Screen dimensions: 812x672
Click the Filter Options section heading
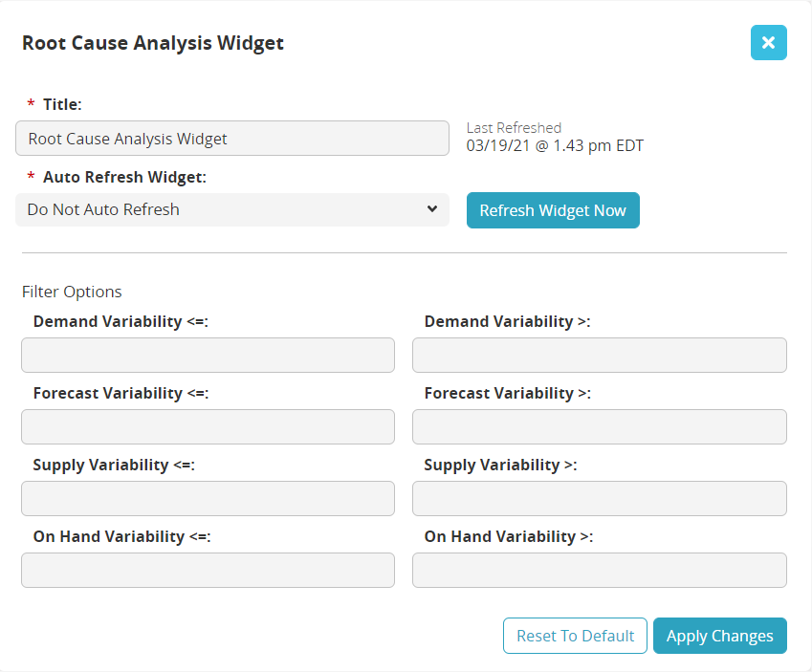72,292
